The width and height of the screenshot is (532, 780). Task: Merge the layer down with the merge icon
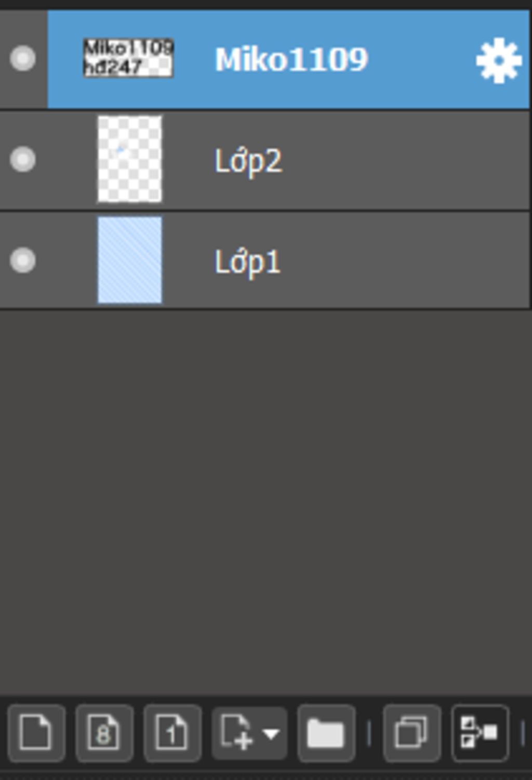pyautogui.click(x=480, y=732)
